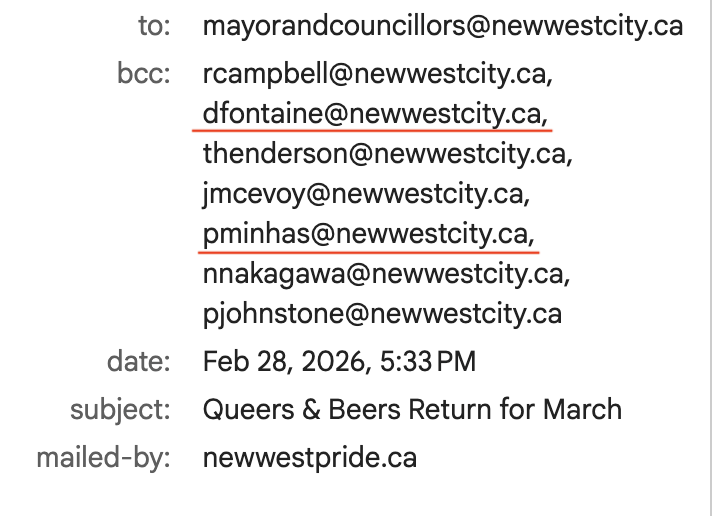Viewport: 712px width, 516px height.
Task: Click the mayorandcouncillors@newwestcity.ca recipient address
Action: [x=443, y=26]
